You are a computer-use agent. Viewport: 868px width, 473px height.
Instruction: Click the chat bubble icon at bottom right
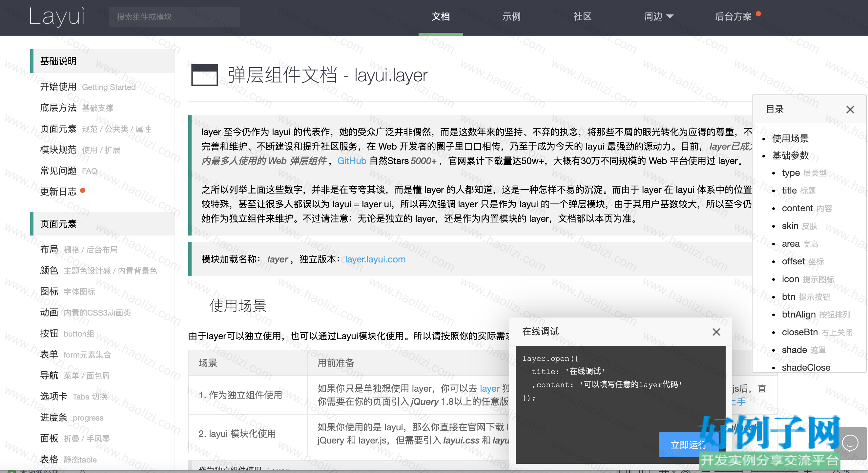[850, 443]
